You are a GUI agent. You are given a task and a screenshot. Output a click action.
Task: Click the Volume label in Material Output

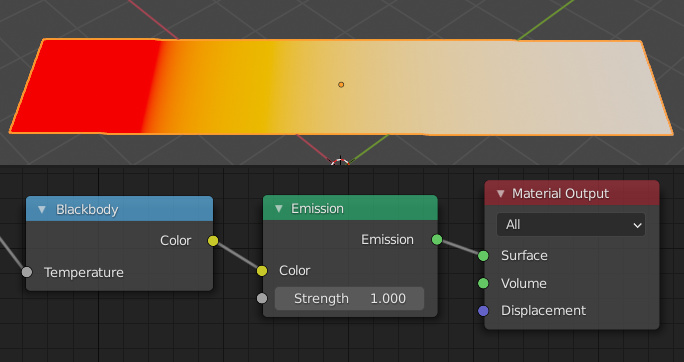[523, 283]
